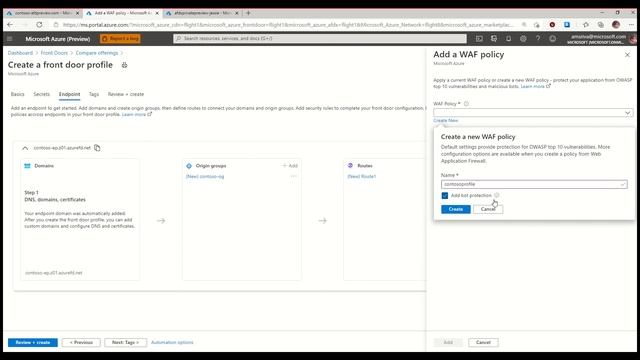The height and width of the screenshot is (360, 640).
Task: Open the browser profile avatar
Action: tap(616, 25)
